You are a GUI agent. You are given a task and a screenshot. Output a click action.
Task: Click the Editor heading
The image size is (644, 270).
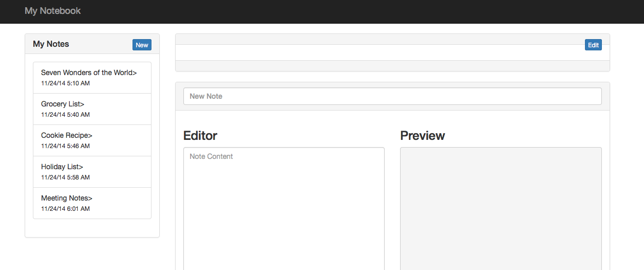(200, 136)
